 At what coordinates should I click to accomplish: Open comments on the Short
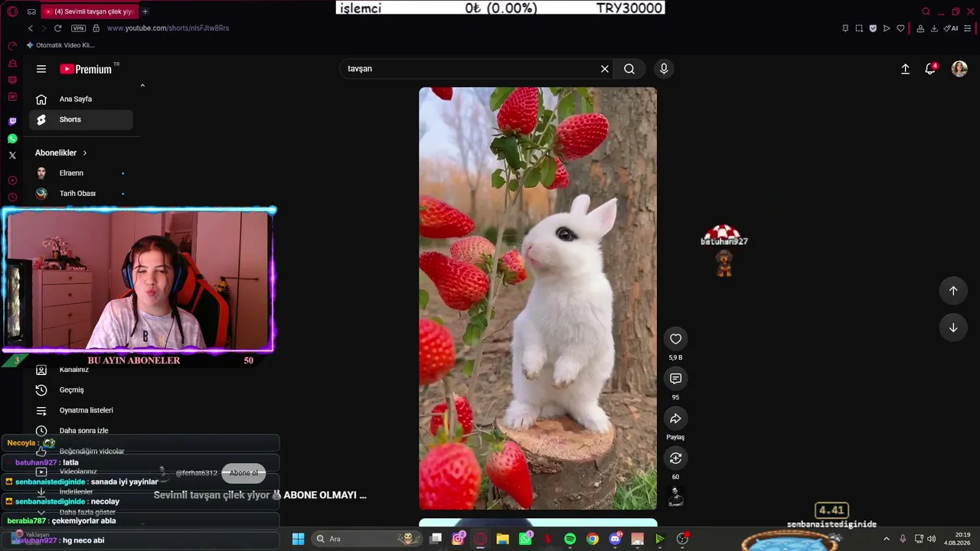[x=675, y=379]
